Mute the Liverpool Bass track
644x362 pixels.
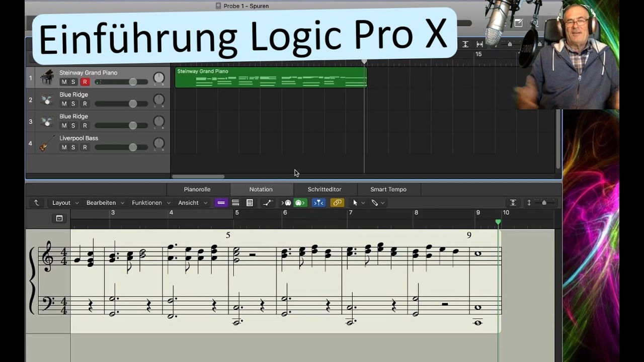tap(64, 147)
